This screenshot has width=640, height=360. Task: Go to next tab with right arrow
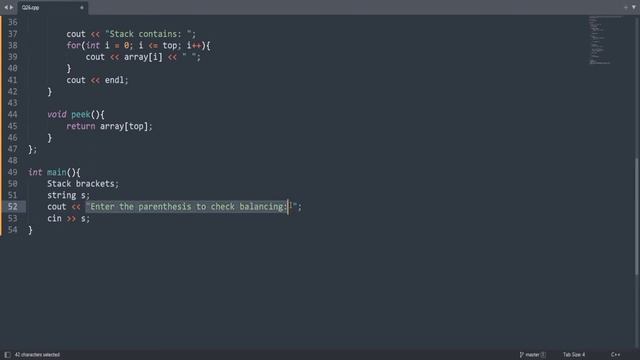point(11,7)
